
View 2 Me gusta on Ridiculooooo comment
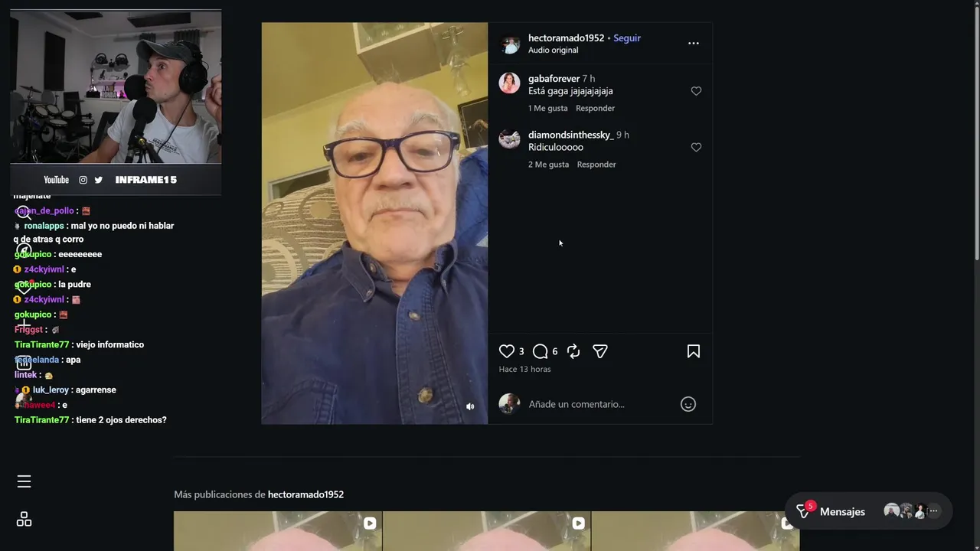[x=548, y=165]
